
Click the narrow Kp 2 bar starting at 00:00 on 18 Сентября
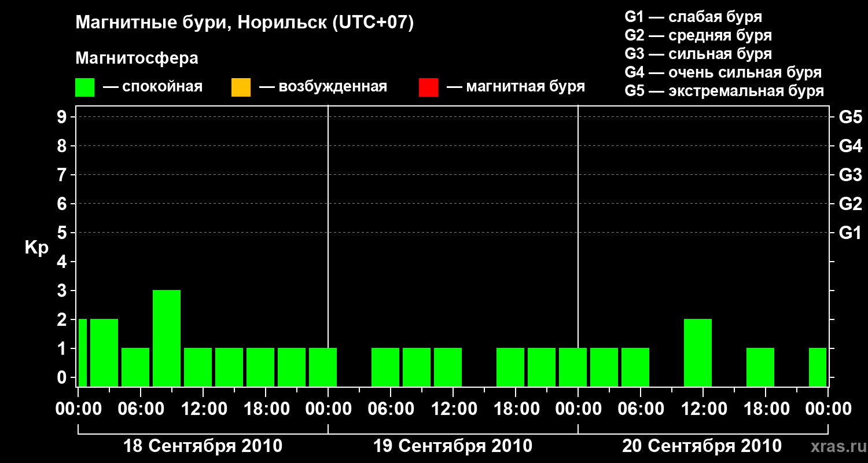(x=83, y=352)
